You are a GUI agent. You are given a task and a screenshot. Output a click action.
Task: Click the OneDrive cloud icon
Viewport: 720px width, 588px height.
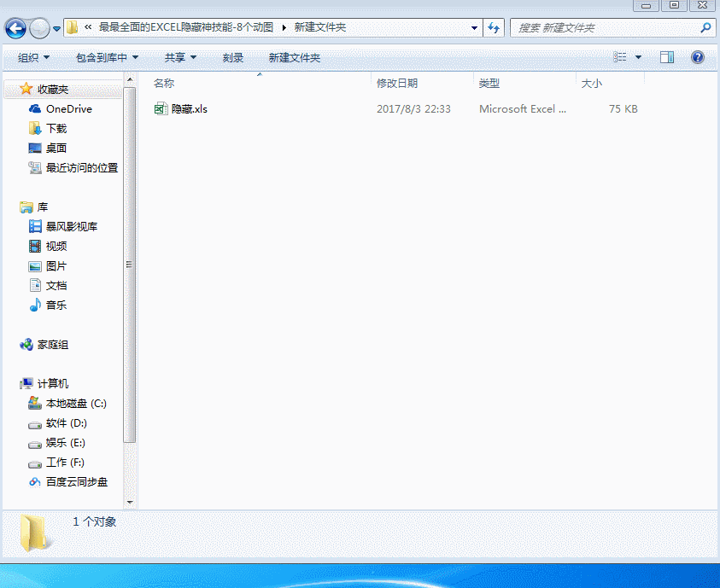click(x=35, y=108)
